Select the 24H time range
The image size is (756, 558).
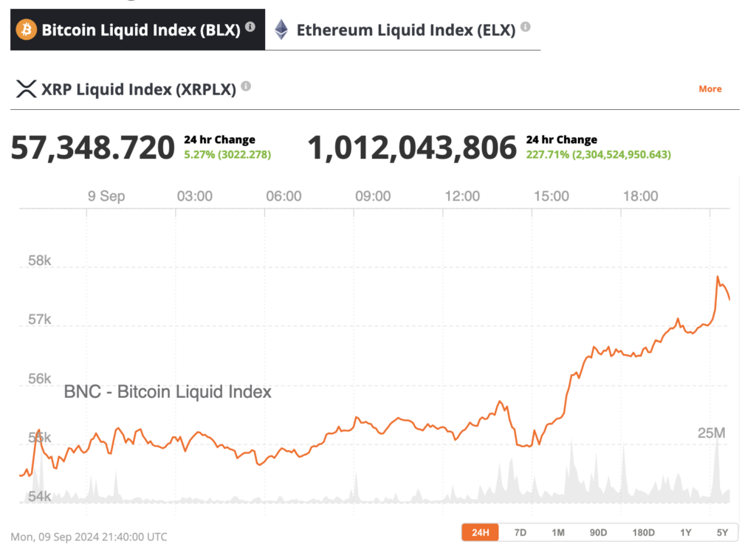pos(480,532)
